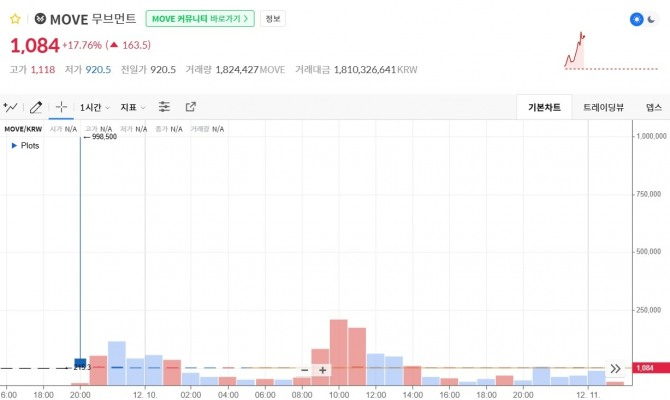
Task: Click the 1,000,000 price axis label
Action: 651,136
